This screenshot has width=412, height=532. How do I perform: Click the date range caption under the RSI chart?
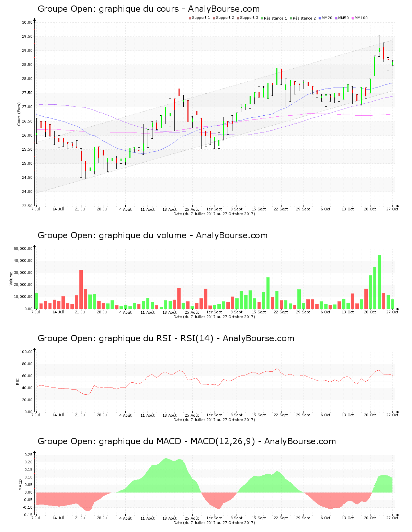pyautogui.click(x=214, y=420)
